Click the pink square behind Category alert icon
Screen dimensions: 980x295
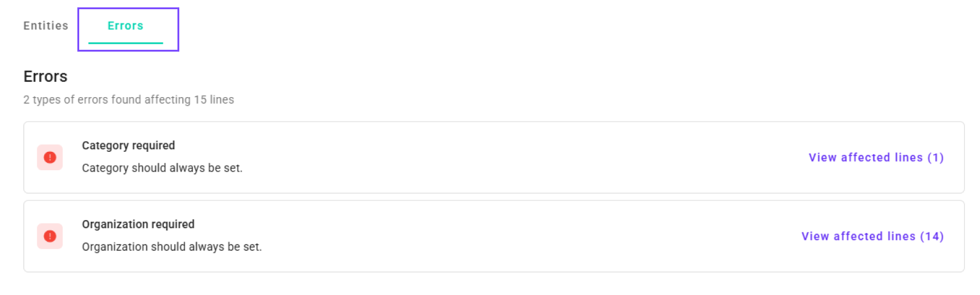tap(50, 157)
